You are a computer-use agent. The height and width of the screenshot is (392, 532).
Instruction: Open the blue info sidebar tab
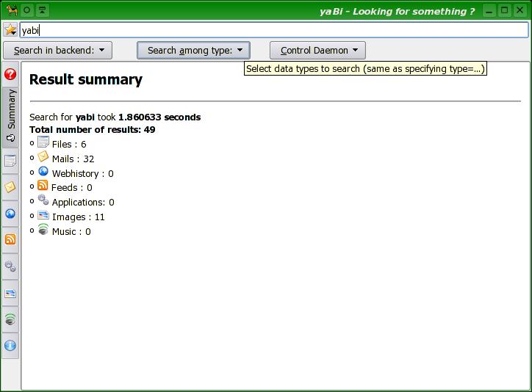pos(10,346)
